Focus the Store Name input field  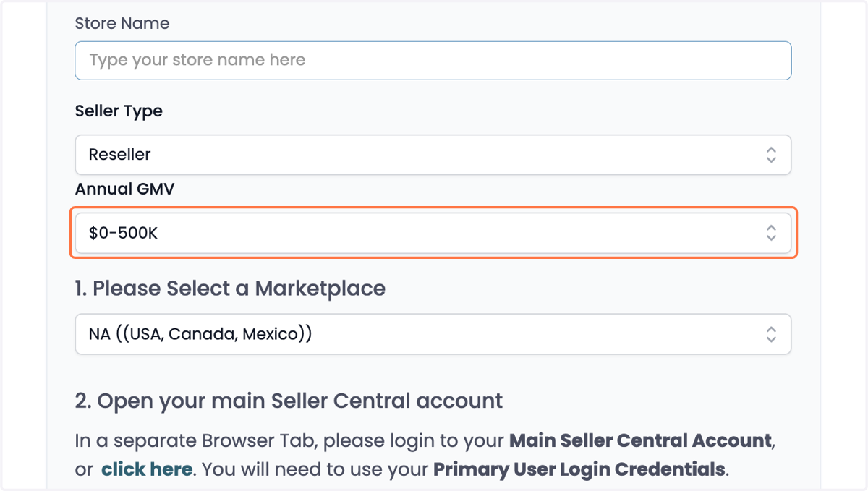click(433, 60)
